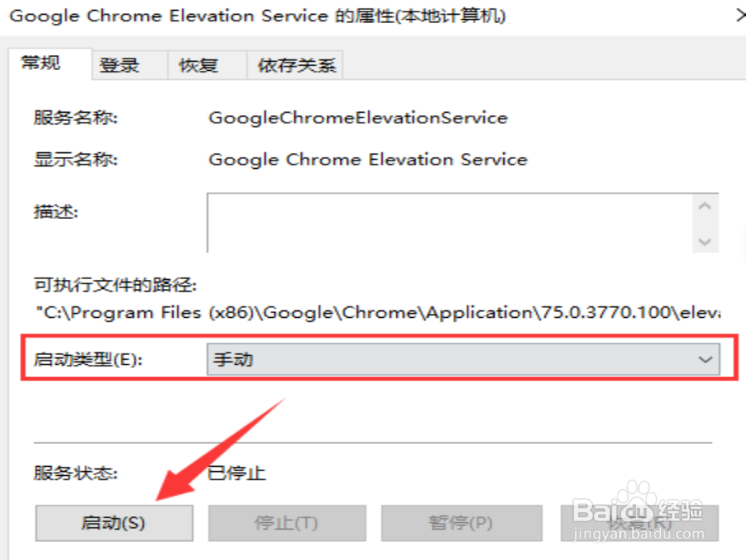Click the 描述 label
Viewport: 746px width, 560px height.
point(56,212)
